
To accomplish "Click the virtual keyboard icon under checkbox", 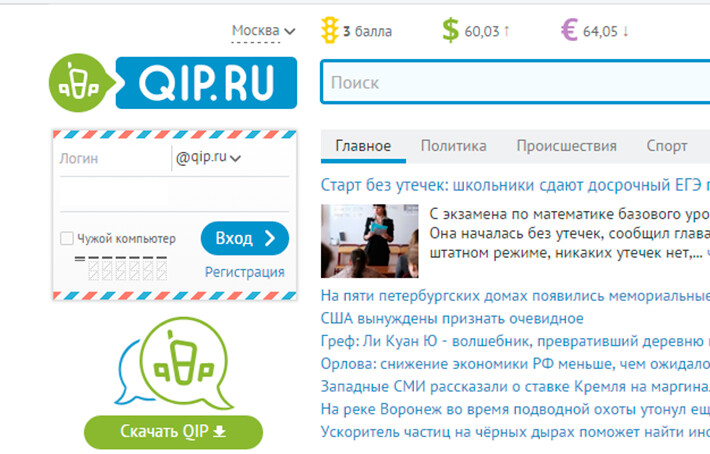I will coord(121,268).
